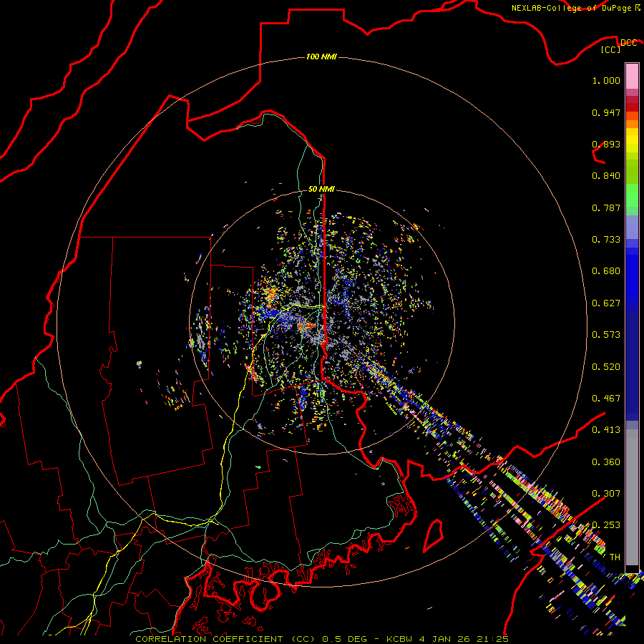Click the small island outline off the coast

click(x=434, y=535)
